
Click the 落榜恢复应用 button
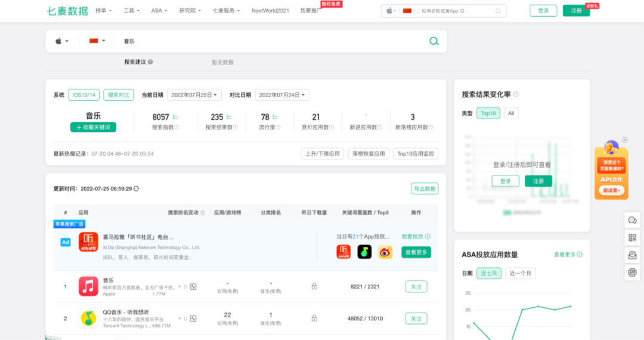point(369,153)
